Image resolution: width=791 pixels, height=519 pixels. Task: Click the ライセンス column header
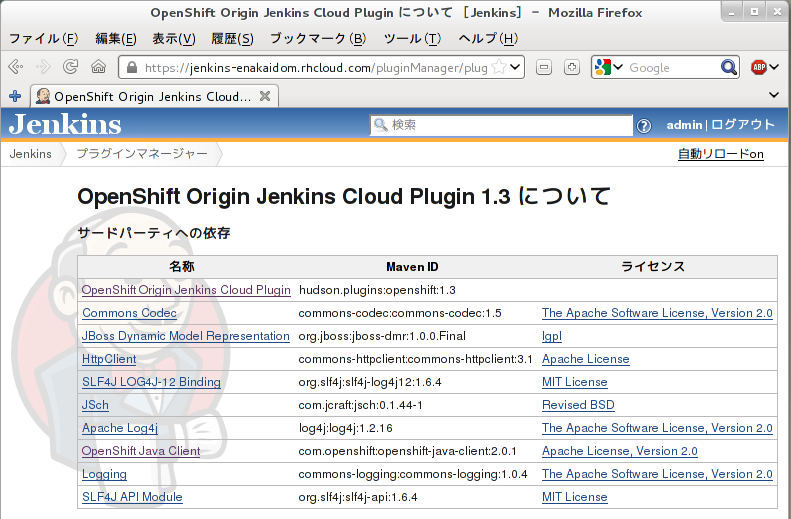[x=653, y=267]
